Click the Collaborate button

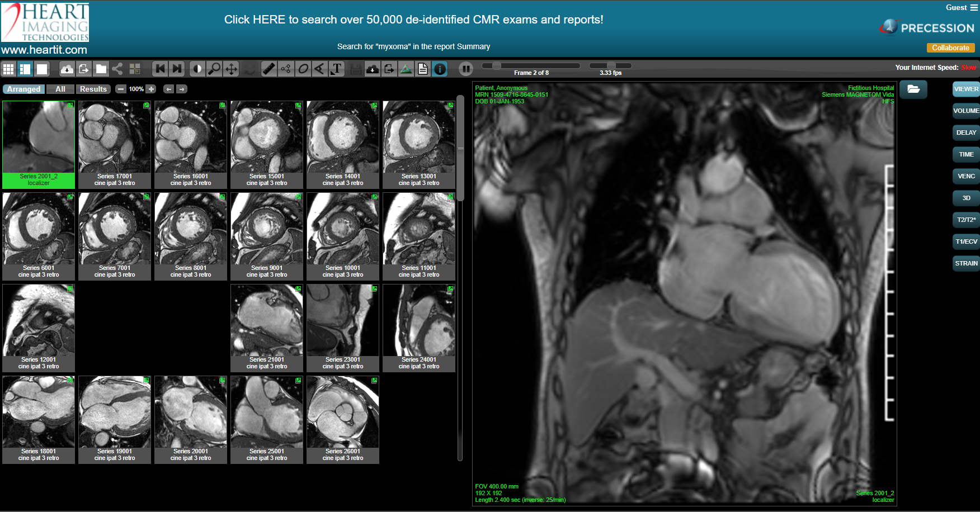[x=950, y=48]
